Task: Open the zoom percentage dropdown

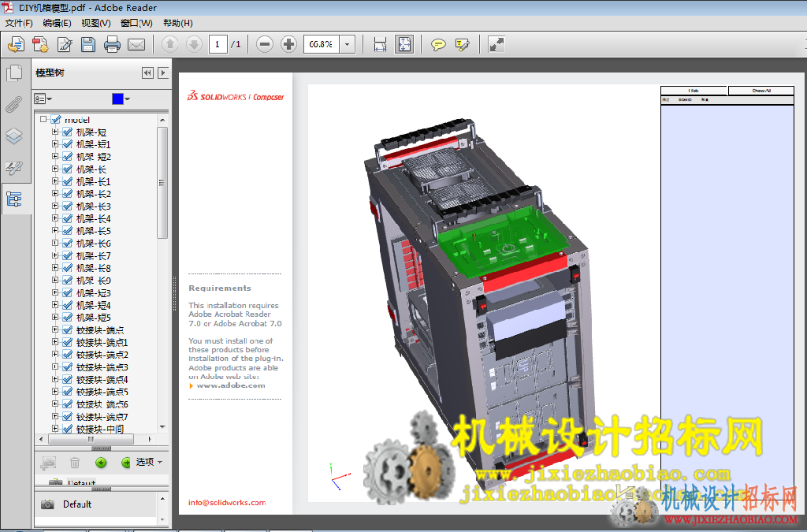Action: pyautogui.click(x=348, y=44)
